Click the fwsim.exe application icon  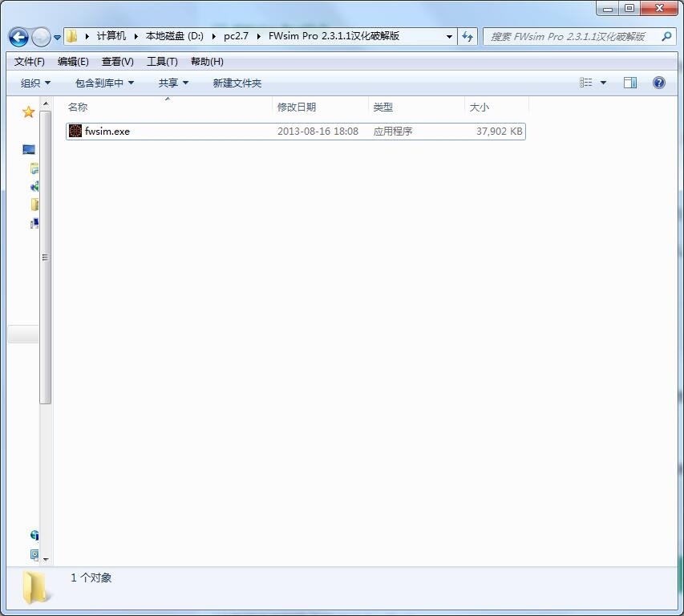pyautogui.click(x=75, y=131)
